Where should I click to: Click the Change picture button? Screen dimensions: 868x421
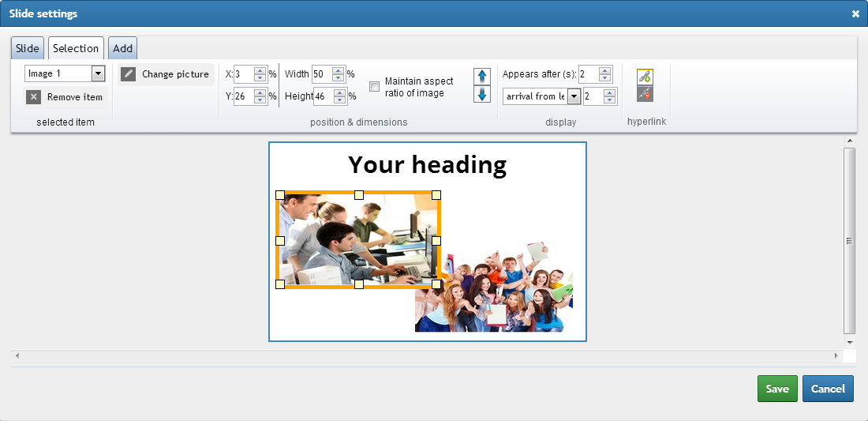[x=166, y=74]
